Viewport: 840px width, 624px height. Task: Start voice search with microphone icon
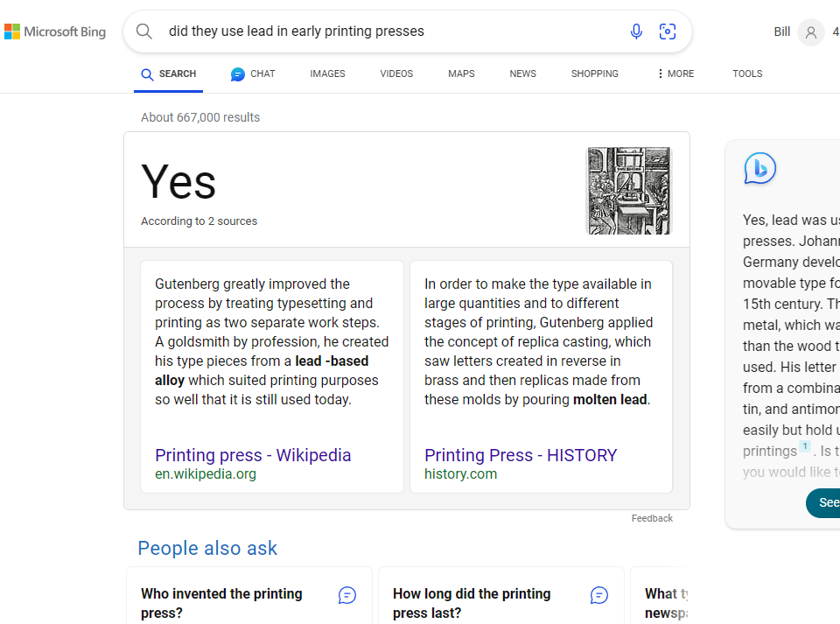(x=636, y=32)
